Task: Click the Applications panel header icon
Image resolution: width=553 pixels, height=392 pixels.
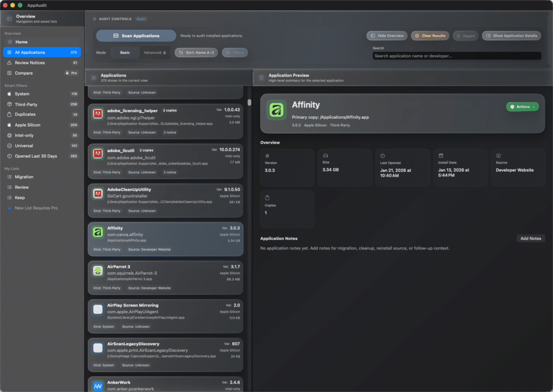Action: pyautogui.click(x=93, y=78)
